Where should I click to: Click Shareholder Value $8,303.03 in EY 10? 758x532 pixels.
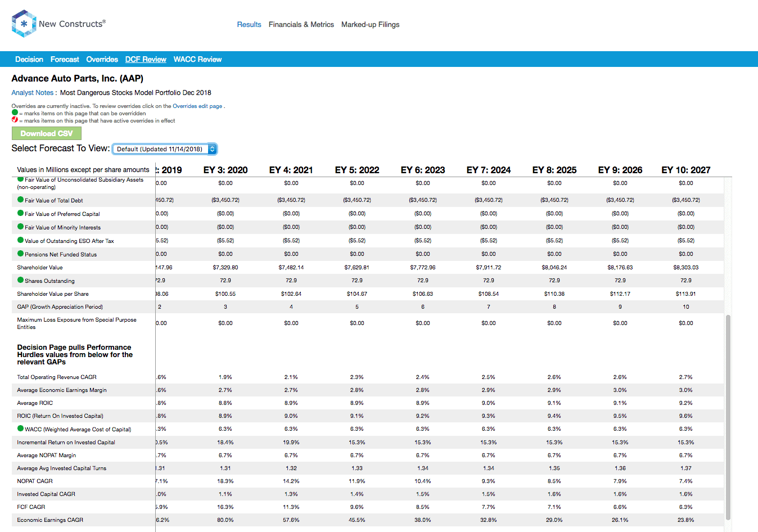coord(686,267)
